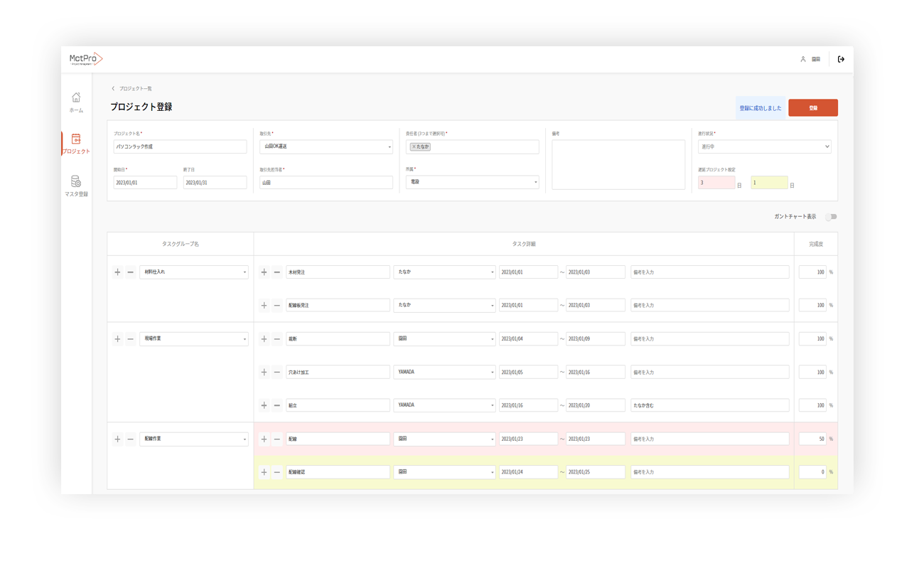The width and height of the screenshot is (924, 561).
Task: Add a task group after 材料仕入れ
Action: coord(117,272)
